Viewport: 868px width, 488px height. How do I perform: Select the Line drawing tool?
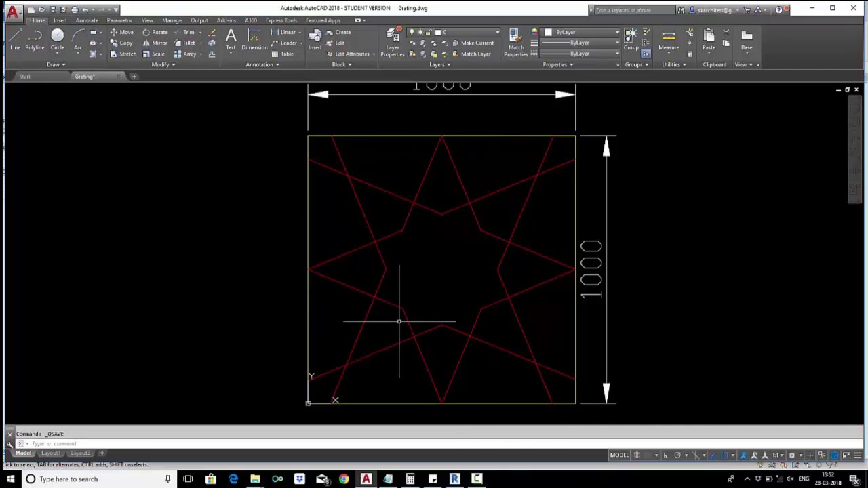(15, 39)
